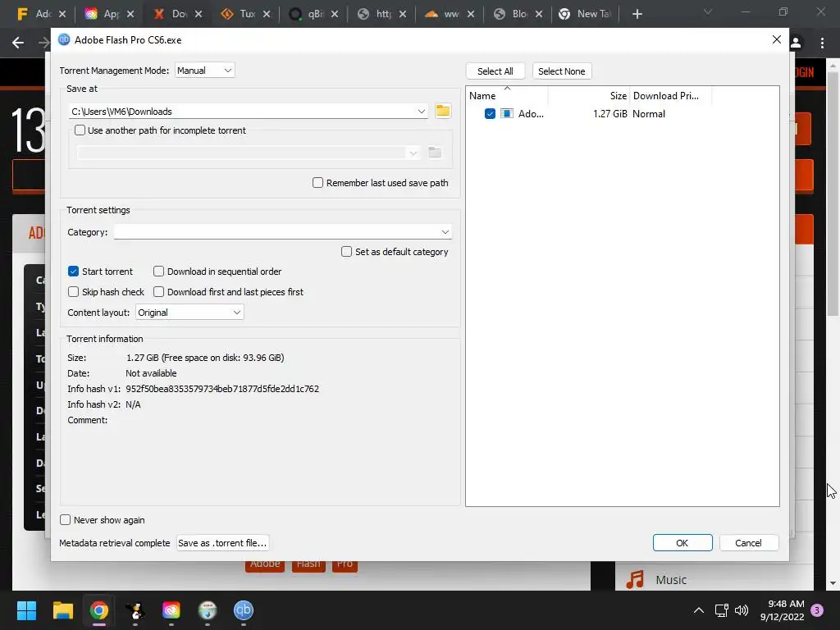
Task: Click Select None button
Action: coord(561,71)
